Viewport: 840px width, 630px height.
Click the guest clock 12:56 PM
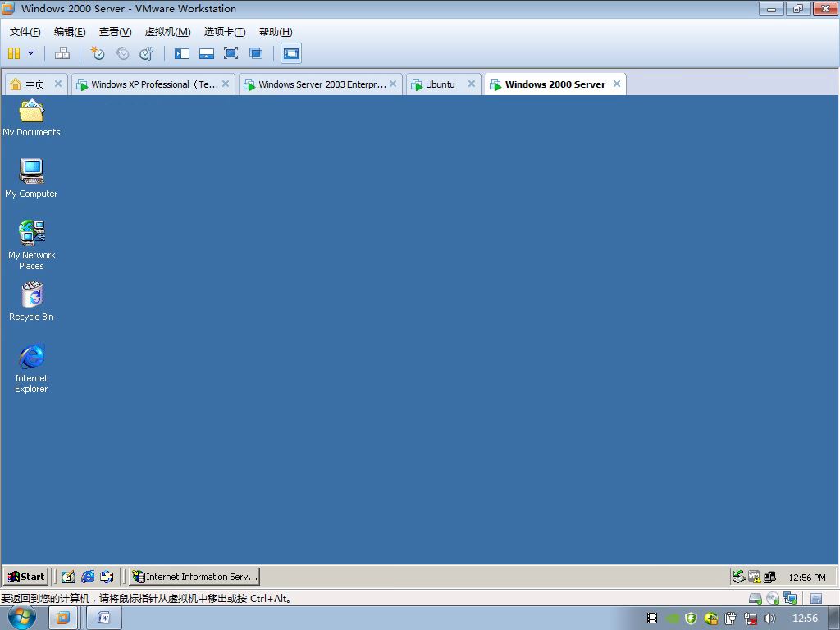pyautogui.click(x=807, y=577)
